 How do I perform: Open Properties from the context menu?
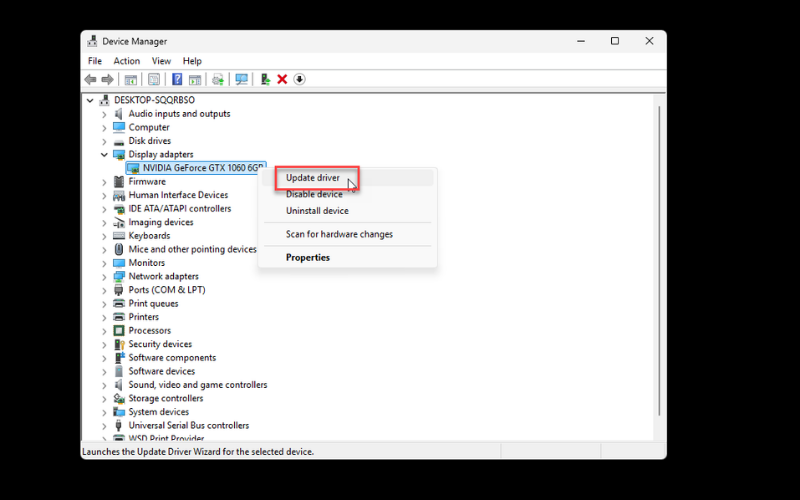pyautogui.click(x=308, y=258)
